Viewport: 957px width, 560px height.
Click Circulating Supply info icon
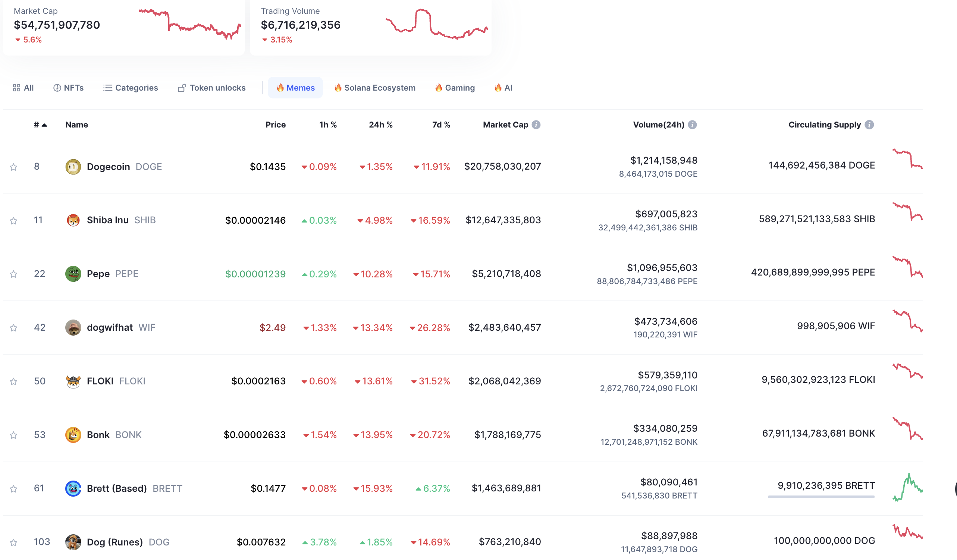[x=869, y=125]
